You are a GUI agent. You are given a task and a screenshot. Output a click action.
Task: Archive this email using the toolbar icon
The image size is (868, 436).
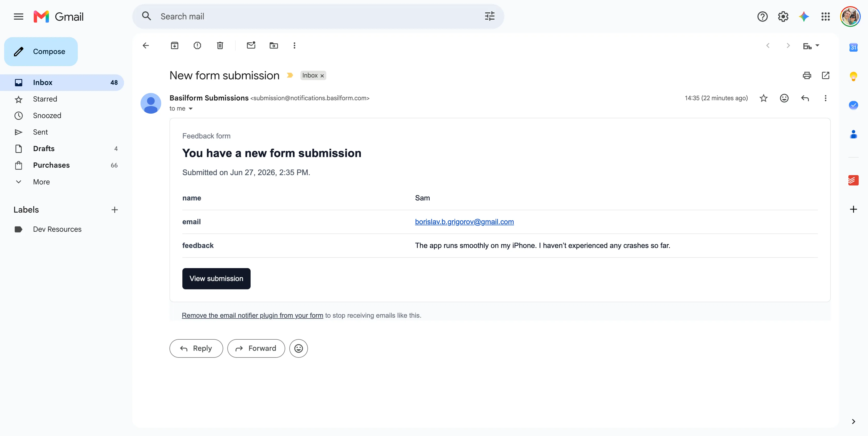click(175, 45)
